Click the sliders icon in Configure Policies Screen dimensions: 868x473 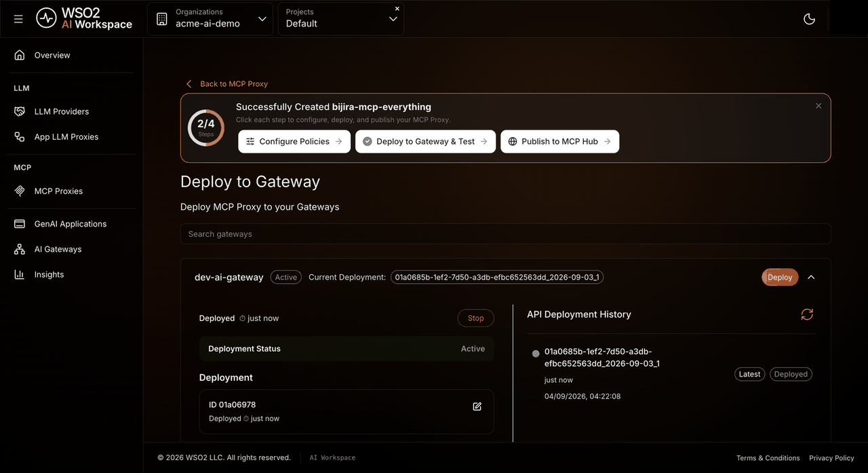click(250, 141)
